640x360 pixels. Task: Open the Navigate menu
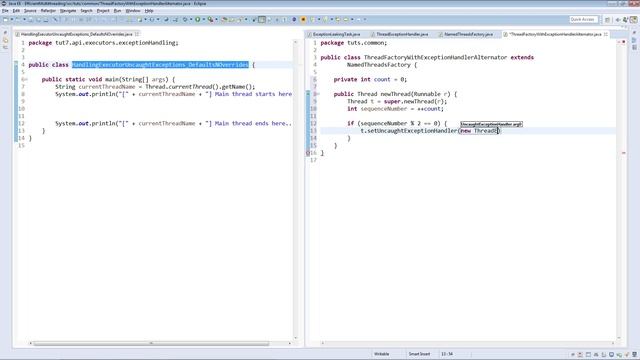(68, 11)
